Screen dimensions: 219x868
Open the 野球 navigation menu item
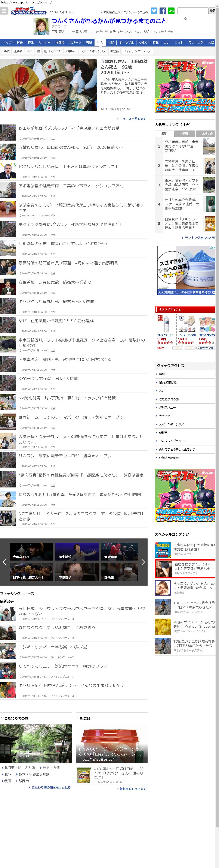[x=31, y=43]
